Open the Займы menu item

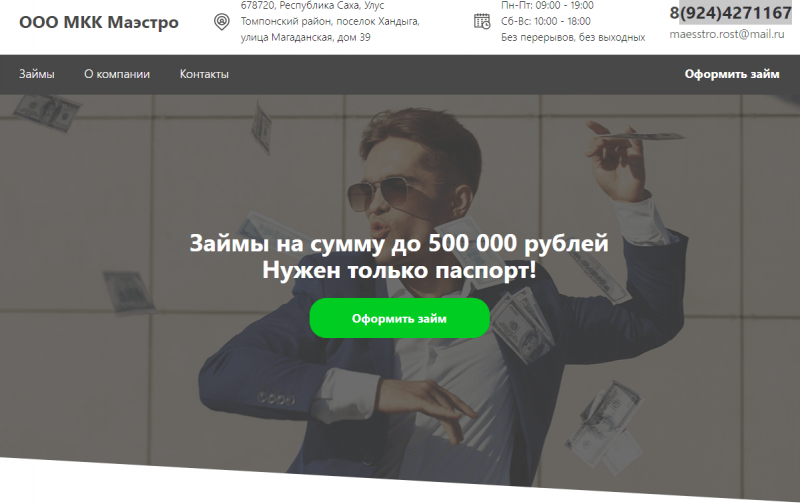coord(37,74)
